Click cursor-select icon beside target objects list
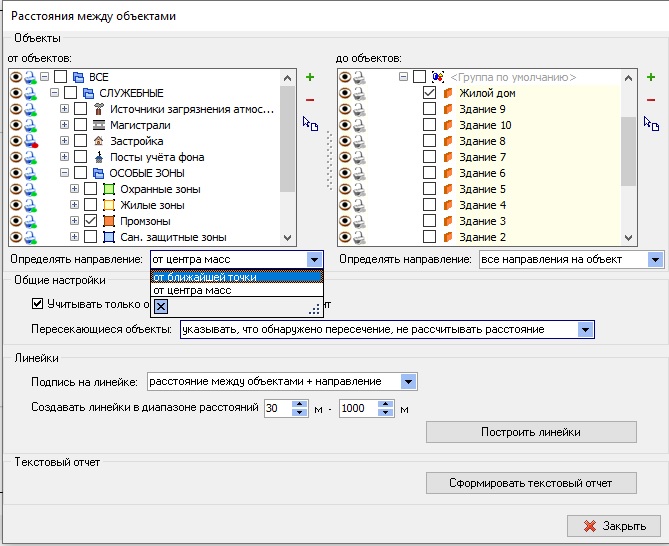669x546 pixels. tap(651, 124)
